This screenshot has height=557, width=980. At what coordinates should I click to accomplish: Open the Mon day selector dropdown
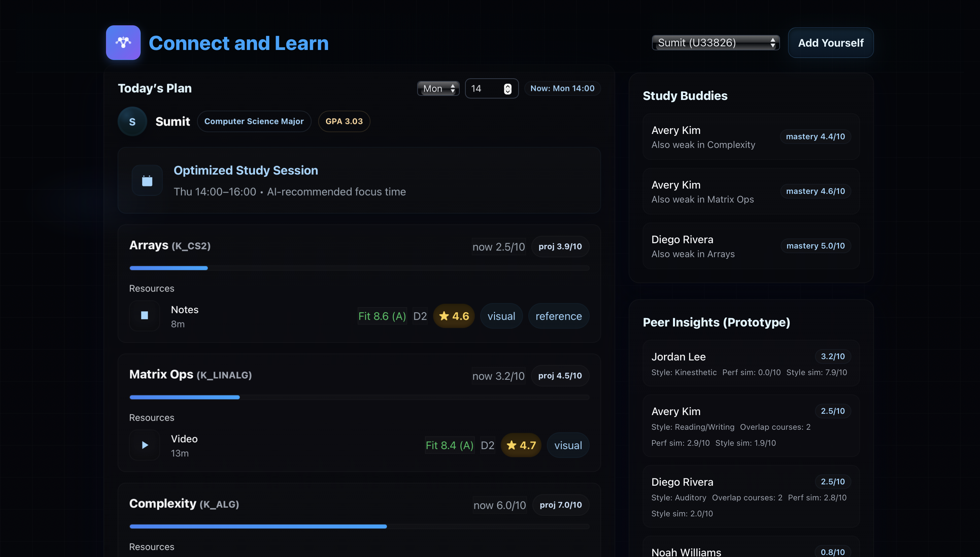(438, 89)
